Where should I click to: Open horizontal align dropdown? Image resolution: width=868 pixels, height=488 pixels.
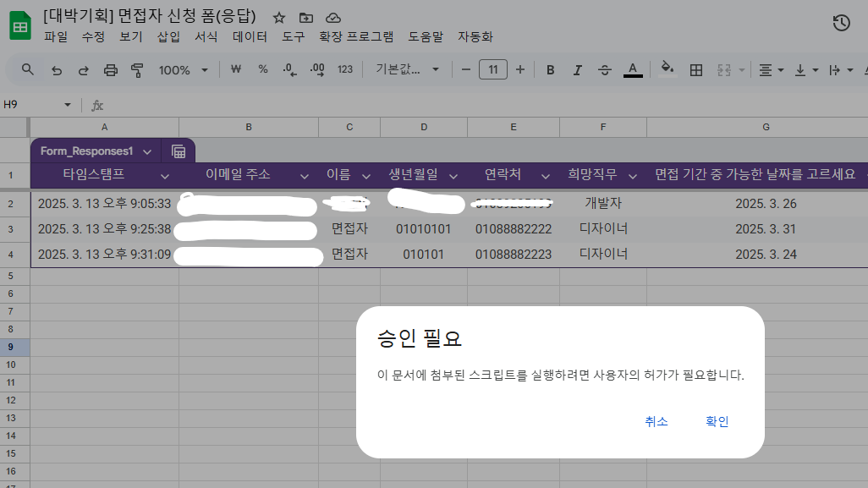tap(771, 70)
